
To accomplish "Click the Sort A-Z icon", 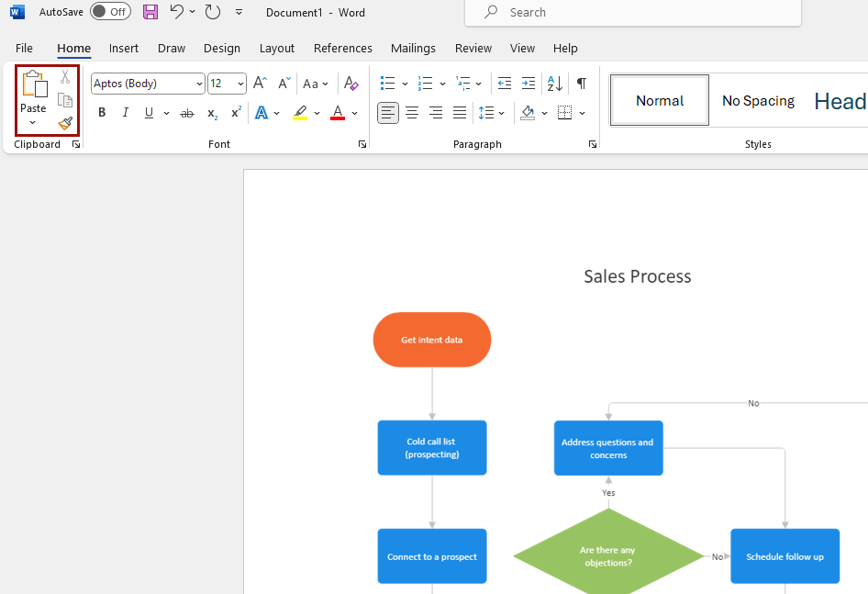I will tap(555, 84).
